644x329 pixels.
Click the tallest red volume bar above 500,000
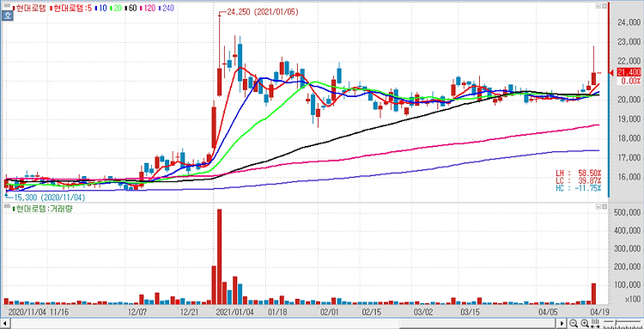(219, 257)
